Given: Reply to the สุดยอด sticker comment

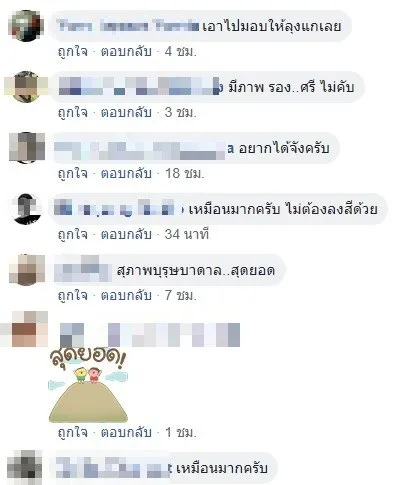Looking at the screenshot, I should (x=126, y=433).
